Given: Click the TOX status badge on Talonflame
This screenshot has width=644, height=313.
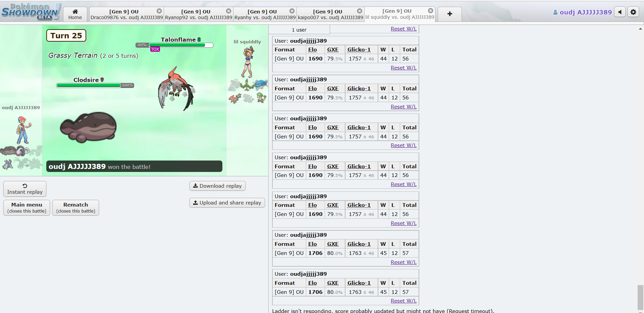Looking at the screenshot, I should pyautogui.click(x=155, y=49).
